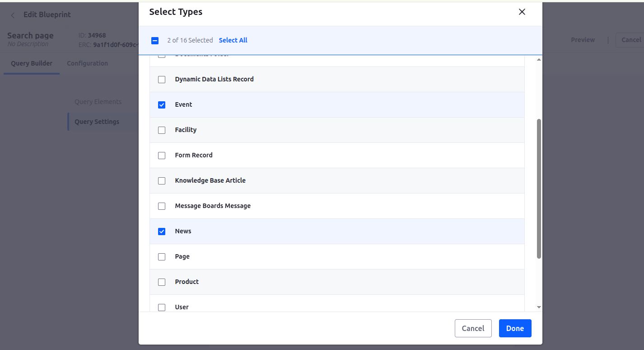Deselect the News type checkbox

click(162, 232)
